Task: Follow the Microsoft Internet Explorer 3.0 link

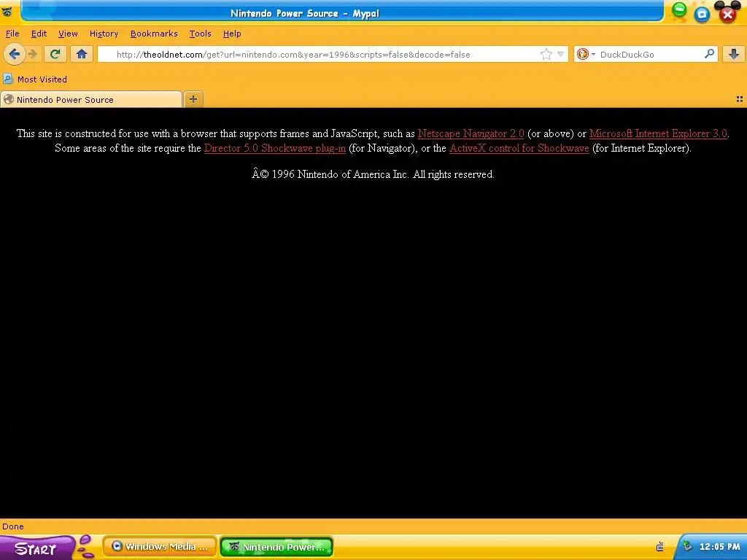Action: click(658, 133)
